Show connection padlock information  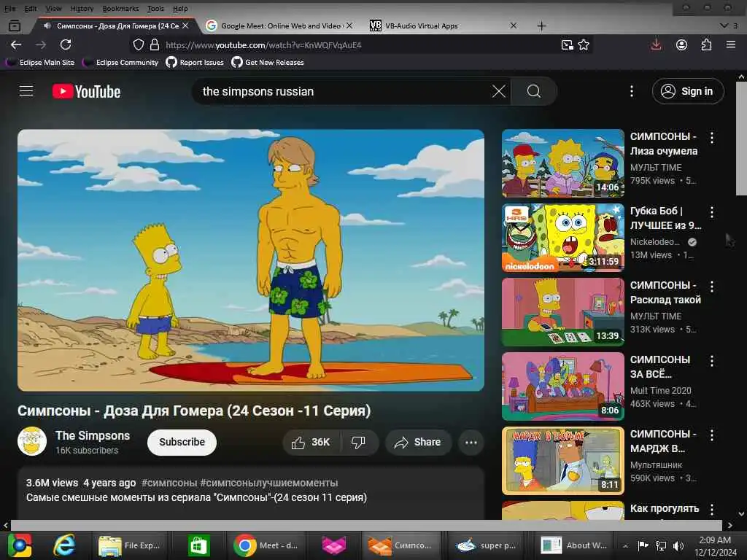[x=155, y=44]
